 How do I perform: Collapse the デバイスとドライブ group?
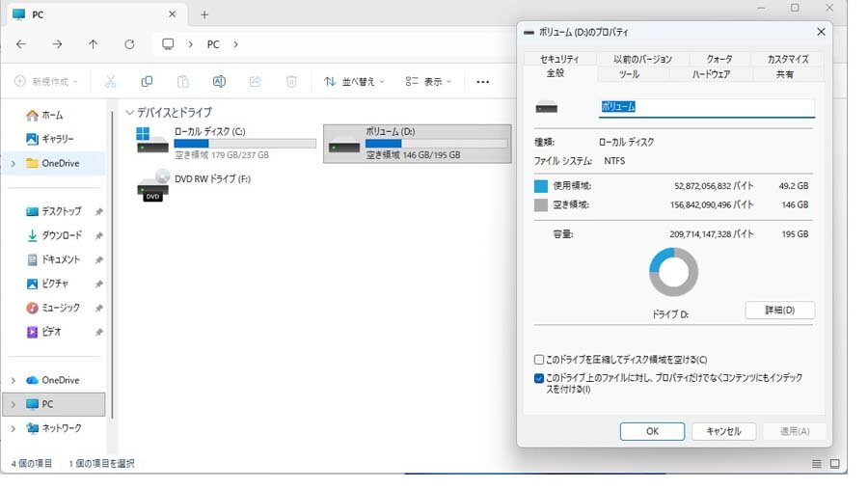[x=129, y=113]
